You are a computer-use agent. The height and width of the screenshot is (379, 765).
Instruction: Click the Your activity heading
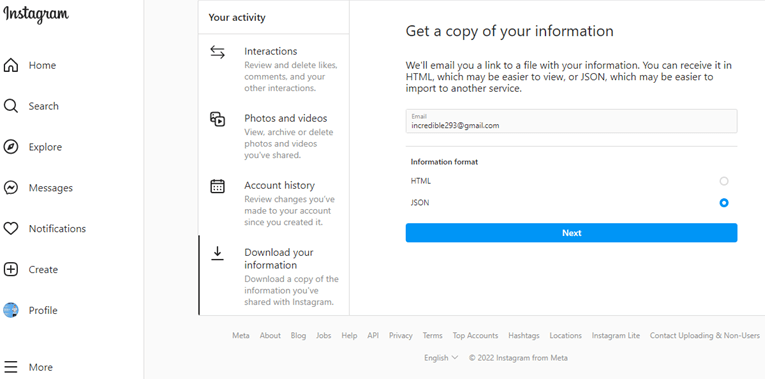point(237,18)
